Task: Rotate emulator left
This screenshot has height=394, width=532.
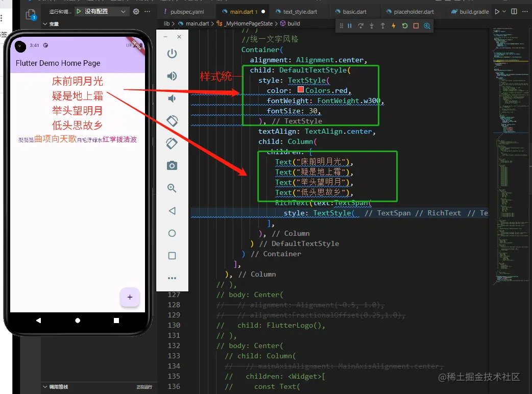Action: 172,121
